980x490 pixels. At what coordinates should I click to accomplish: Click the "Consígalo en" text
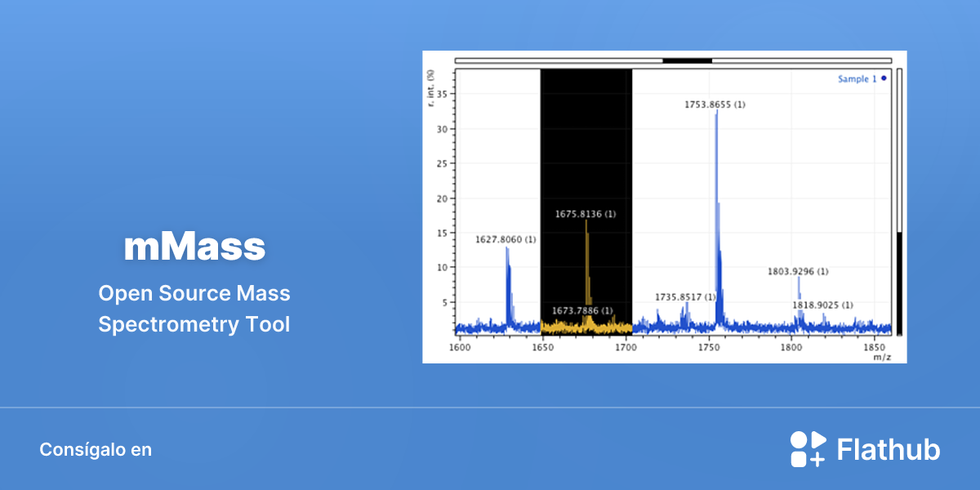(x=96, y=450)
